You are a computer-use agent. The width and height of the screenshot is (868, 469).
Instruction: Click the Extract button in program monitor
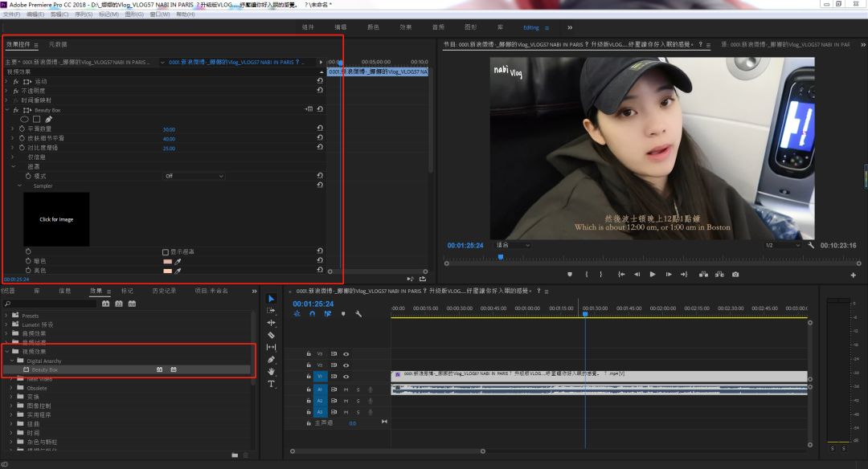(x=719, y=275)
